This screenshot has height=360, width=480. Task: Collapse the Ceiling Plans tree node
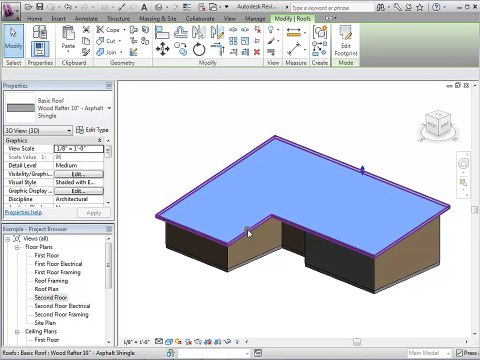[17, 332]
